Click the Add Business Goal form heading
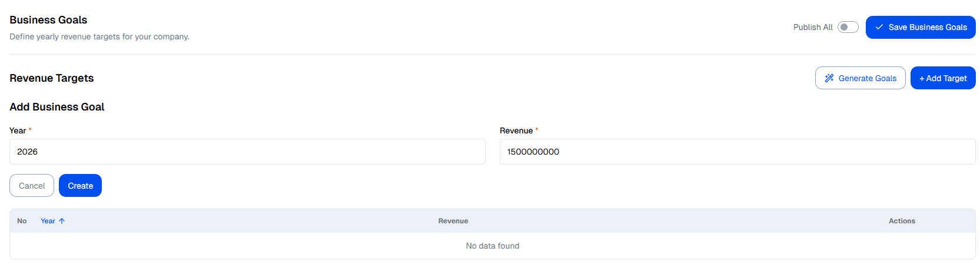 pos(57,107)
